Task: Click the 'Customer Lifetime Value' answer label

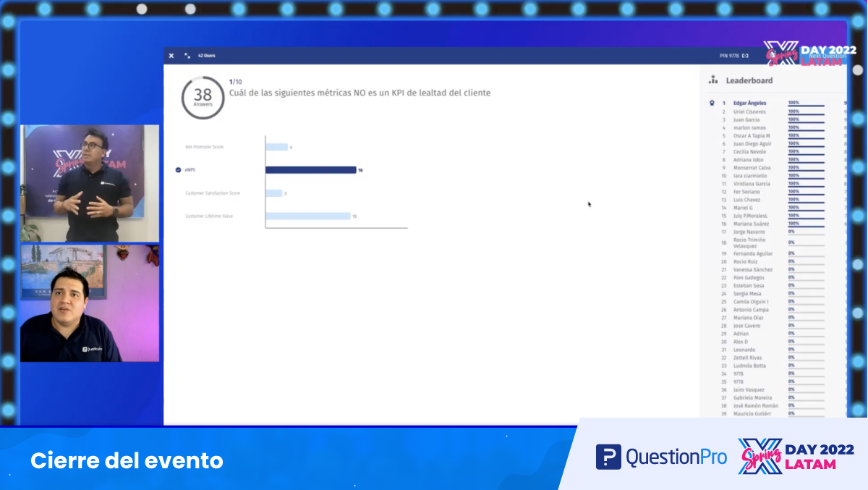Action: tap(209, 216)
